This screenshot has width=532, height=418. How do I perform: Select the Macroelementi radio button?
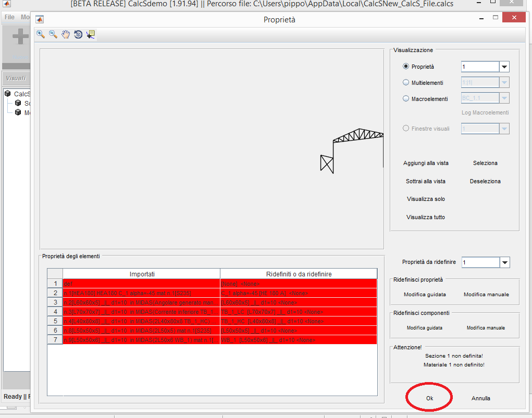coord(406,99)
